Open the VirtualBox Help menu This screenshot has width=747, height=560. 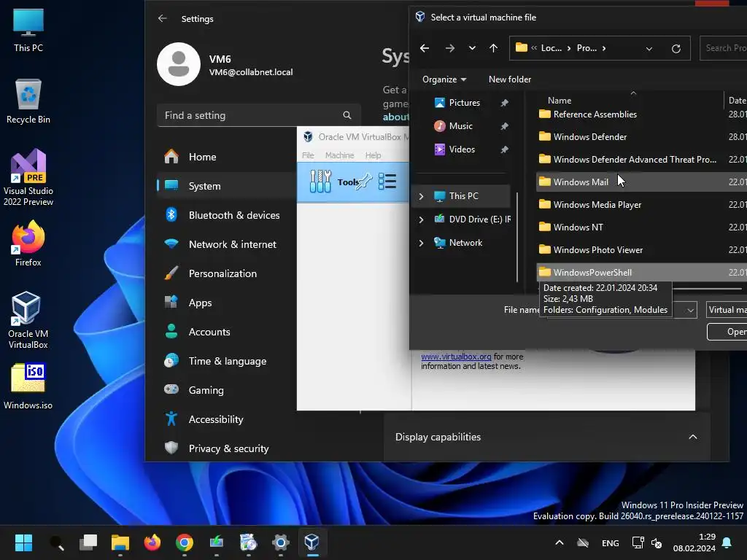tap(373, 155)
